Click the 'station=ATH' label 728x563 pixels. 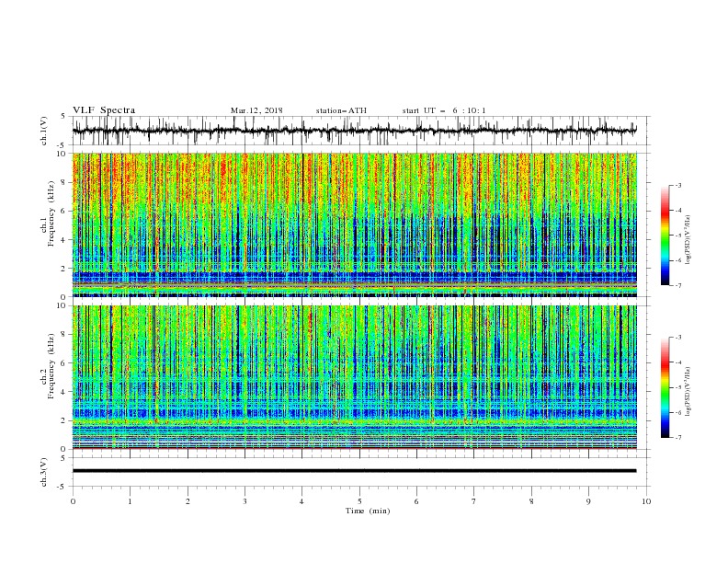click(x=341, y=110)
